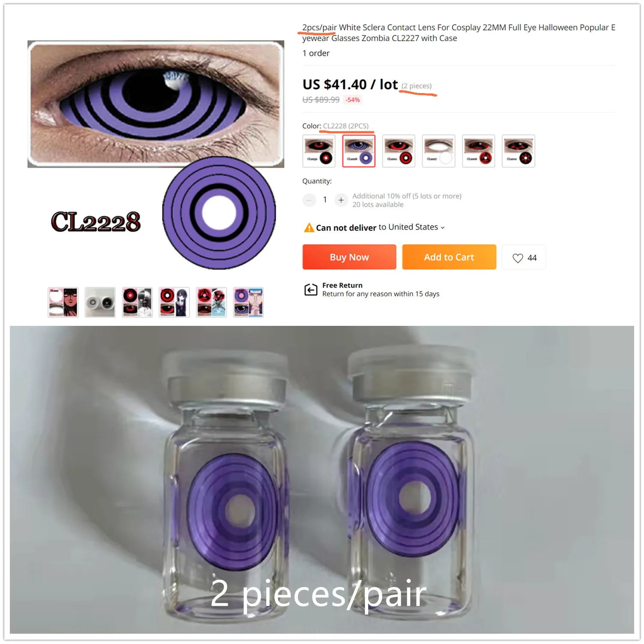Select the last red-black color swatch
The image size is (644, 644).
click(518, 151)
